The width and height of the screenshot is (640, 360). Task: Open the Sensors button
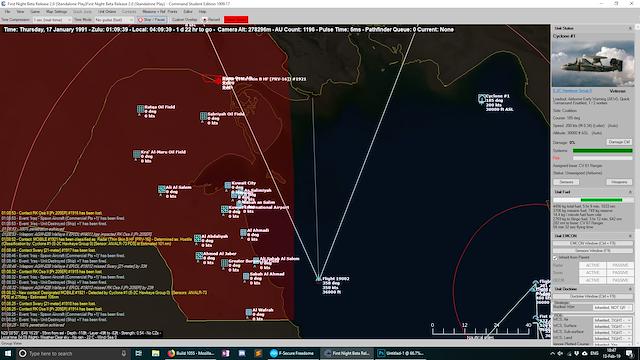(x=566, y=182)
